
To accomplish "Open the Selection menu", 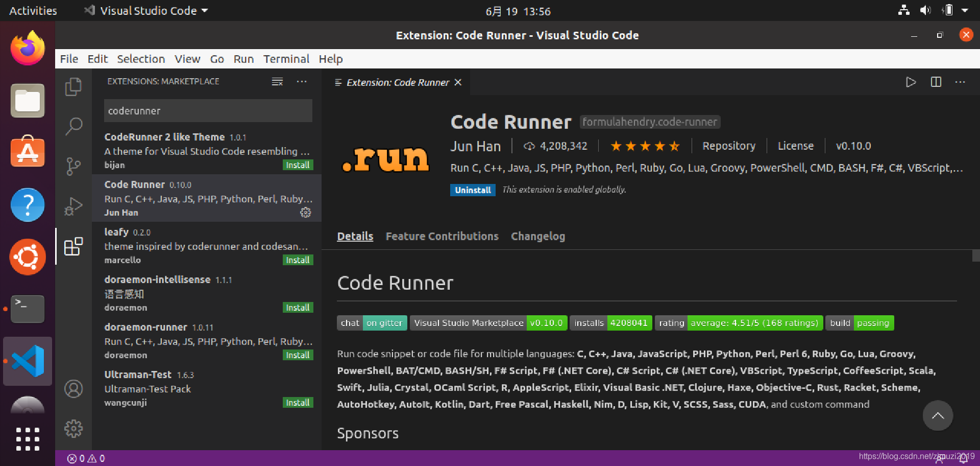I will [141, 59].
